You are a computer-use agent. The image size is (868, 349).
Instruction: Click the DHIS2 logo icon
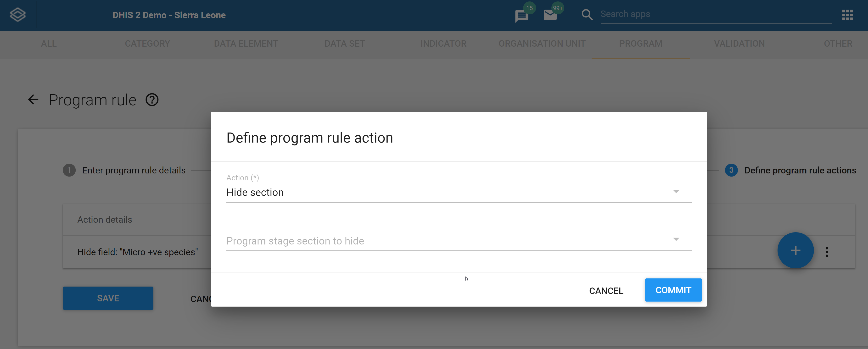coord(17,15)
